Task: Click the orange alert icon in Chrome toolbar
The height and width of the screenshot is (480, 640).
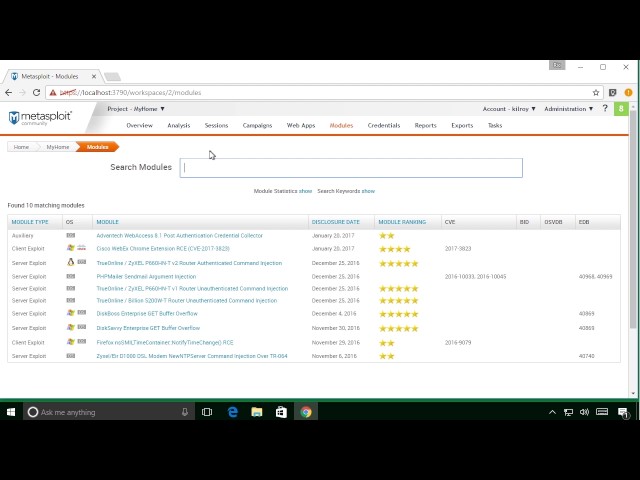Action: [628, 93]
